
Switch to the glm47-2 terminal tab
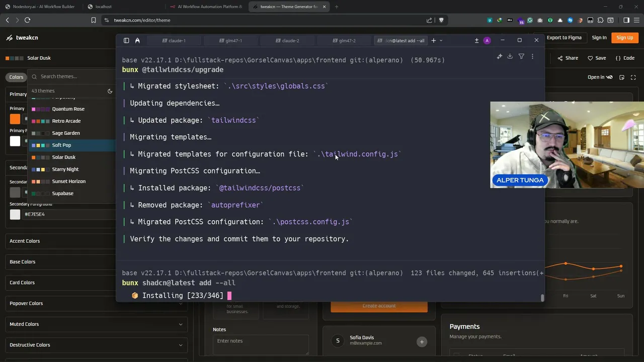(x=345, y=40)
